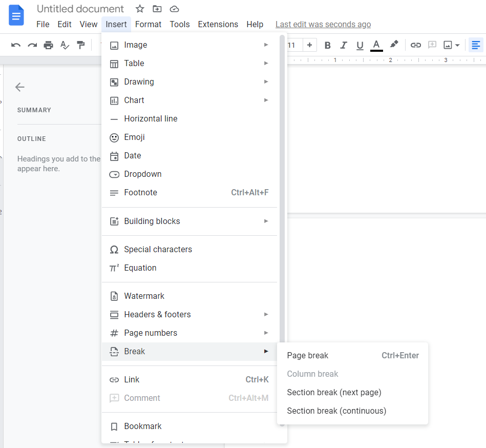Insert a Footnote
Image resolution: width=486 pixels, height=448 pixels.
click(189, 193)
